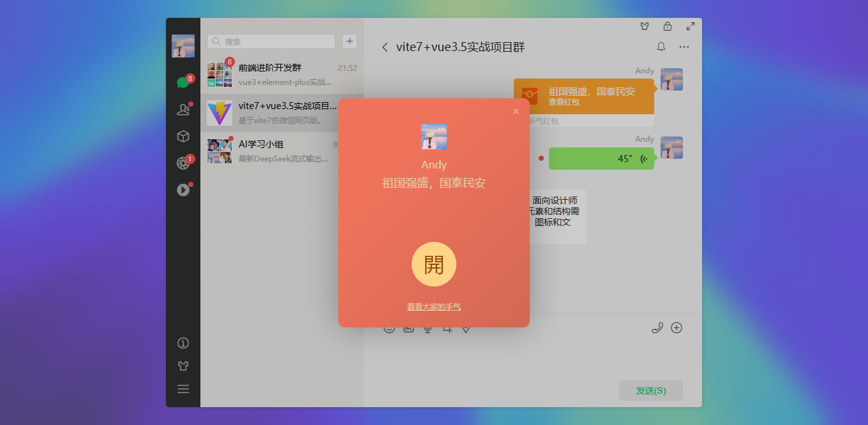Toggle fullscreen with the expand arrows icon

690,26
